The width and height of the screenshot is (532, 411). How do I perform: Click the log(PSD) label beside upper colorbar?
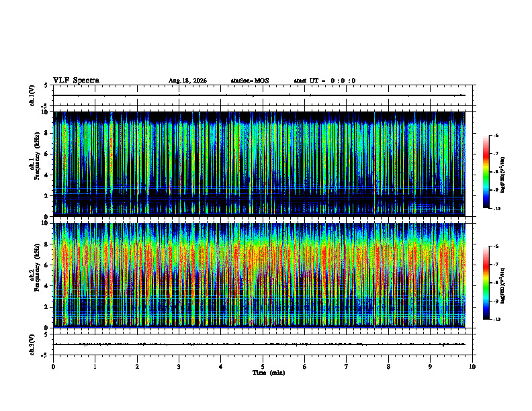[x=503, y=175]
